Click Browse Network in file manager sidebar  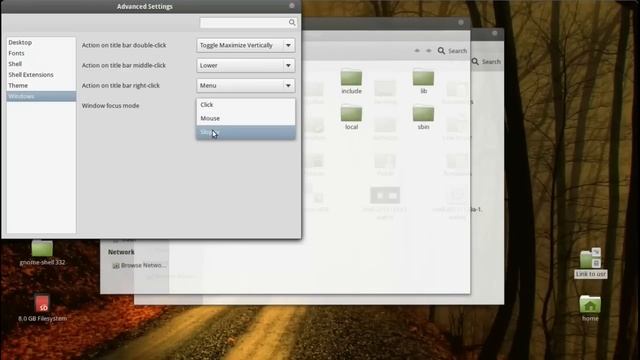point(139,265)
